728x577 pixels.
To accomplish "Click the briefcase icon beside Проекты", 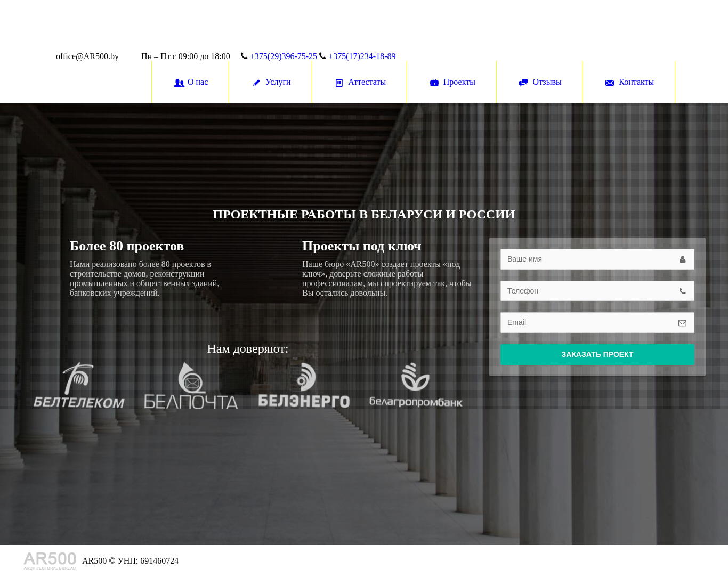I will pyautogui.click(x=434, y=83).
